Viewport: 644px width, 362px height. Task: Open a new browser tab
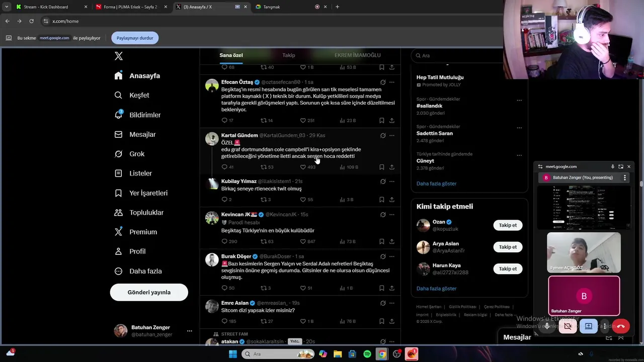[337, 7]
